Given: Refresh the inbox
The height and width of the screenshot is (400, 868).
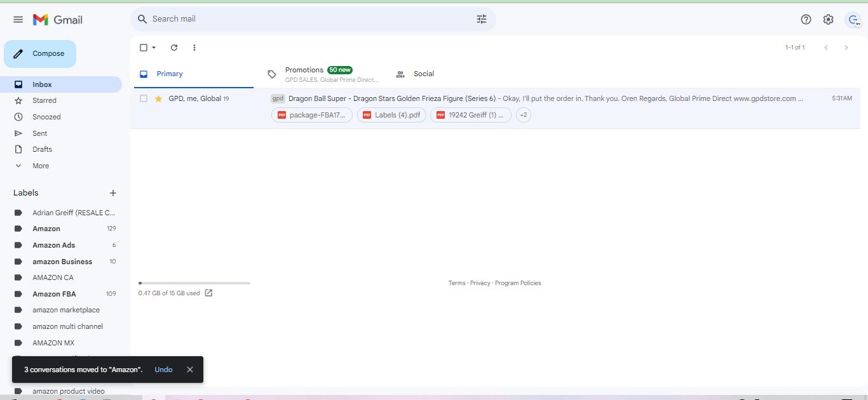Looking at the screenshot, I should pyautogui.click(x=174, y=48).
